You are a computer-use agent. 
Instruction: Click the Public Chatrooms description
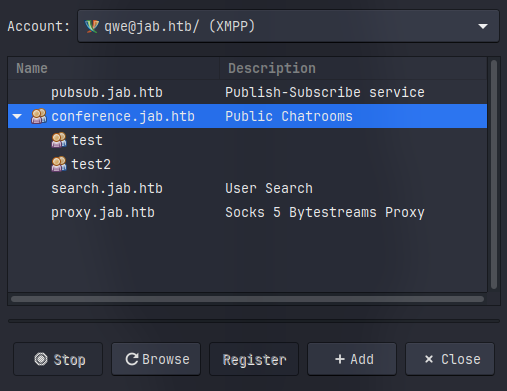click(289, 116)
